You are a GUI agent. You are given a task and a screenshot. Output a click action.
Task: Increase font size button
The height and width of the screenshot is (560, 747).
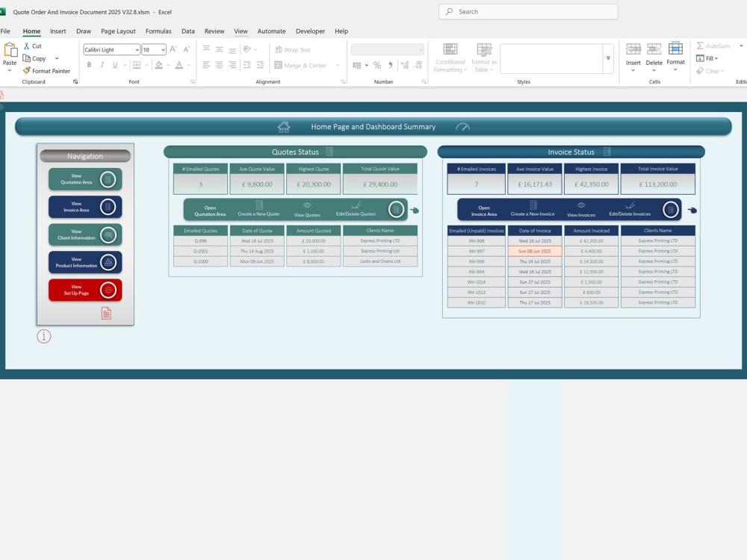click(x=173, y=49)
